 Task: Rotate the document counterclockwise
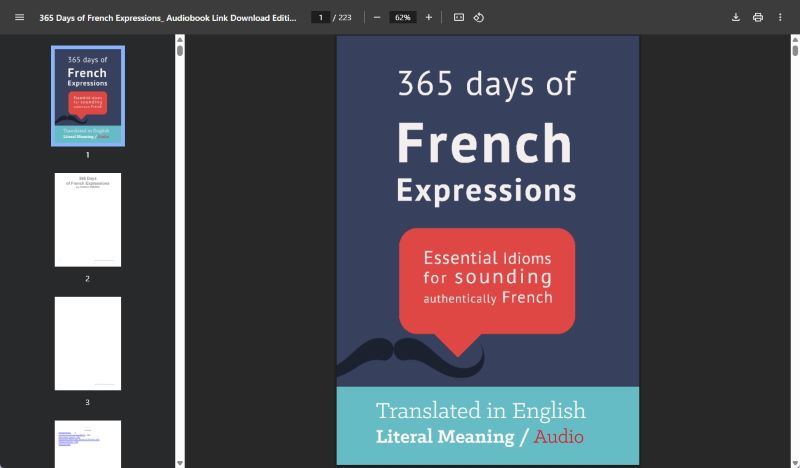[479, 17]
